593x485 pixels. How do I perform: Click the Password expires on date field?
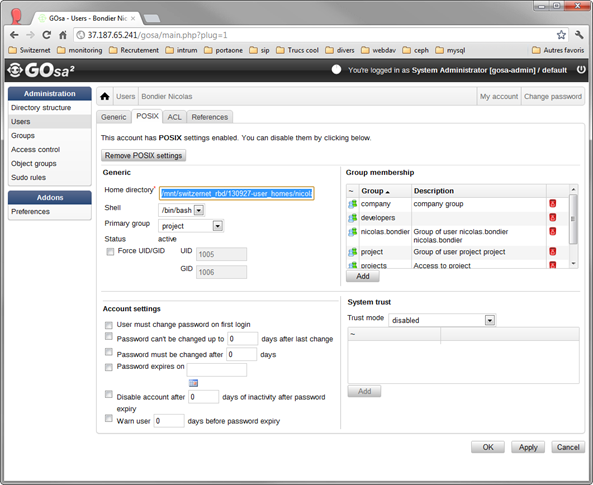217,370
